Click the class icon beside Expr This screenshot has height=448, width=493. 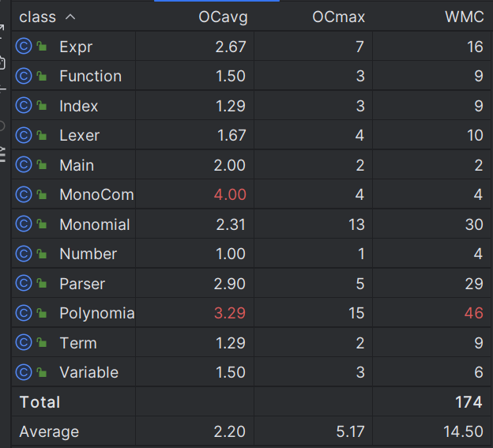[x=24, y=47]
